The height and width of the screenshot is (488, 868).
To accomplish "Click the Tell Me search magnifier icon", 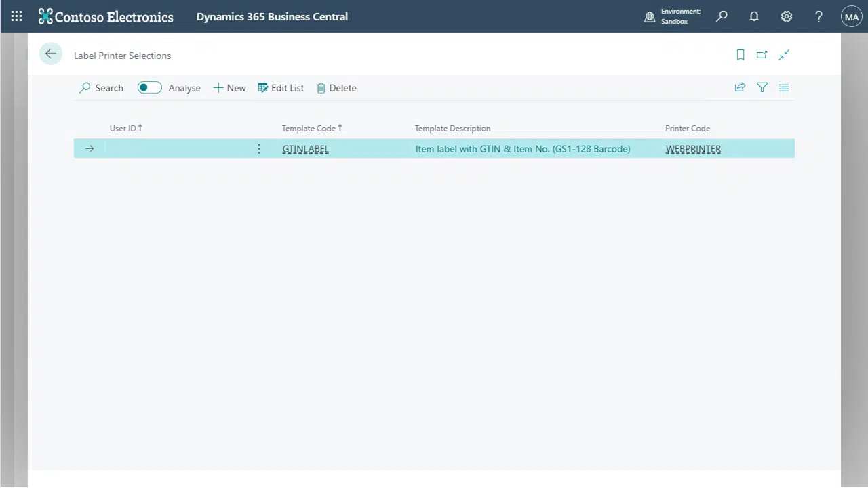I will [722, 16].
